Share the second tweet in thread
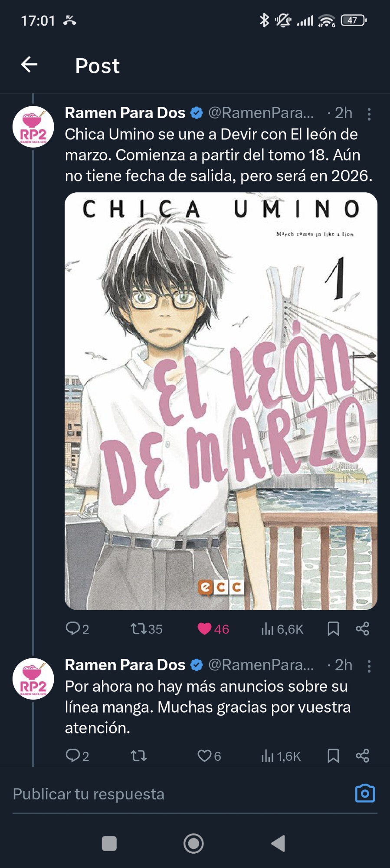The height and width of the screenshot is (868, 390). [x=362, y=756]
